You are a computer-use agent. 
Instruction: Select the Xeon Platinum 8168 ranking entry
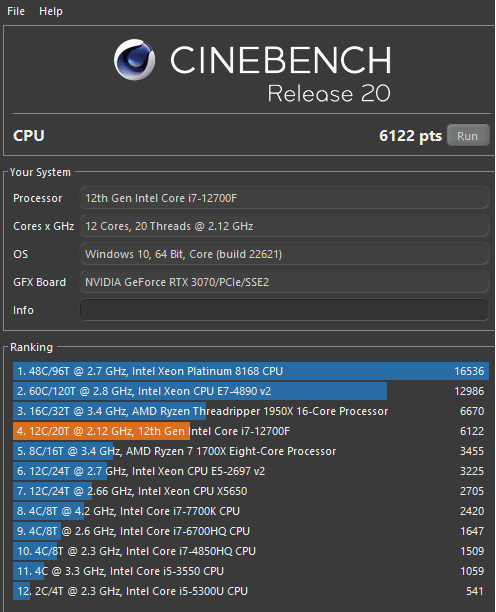tap(251, 371)
